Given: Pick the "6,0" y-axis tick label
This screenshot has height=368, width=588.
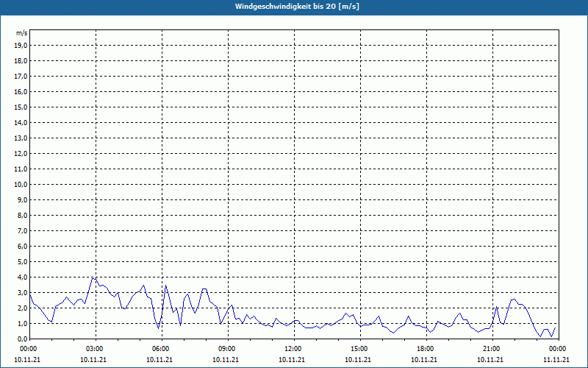Looking at the screenshot, I should 23,247.
